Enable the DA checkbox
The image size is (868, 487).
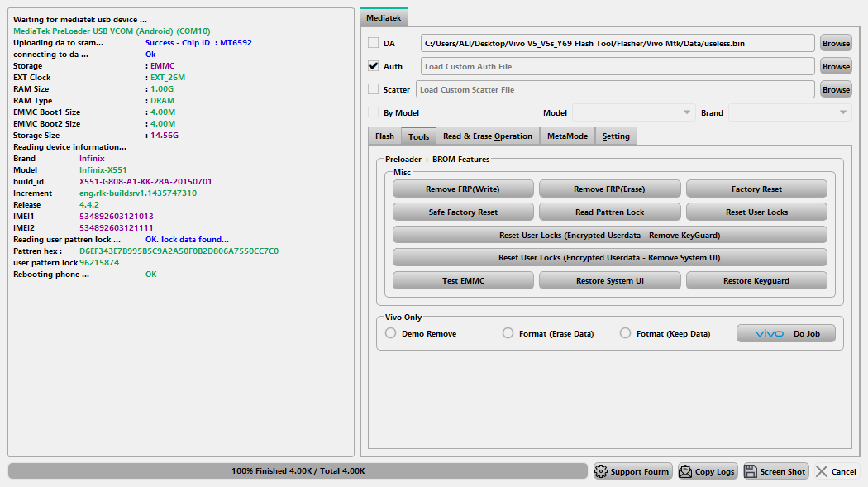click(x=374, y=43)
